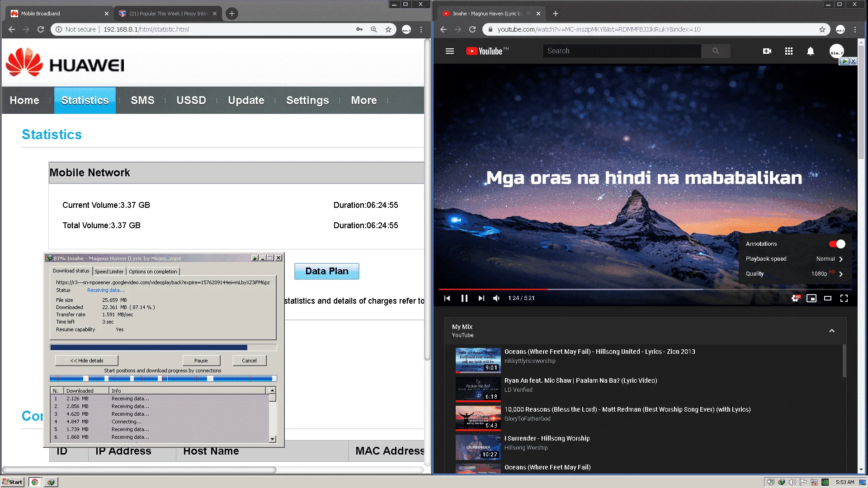Toggle the Annotations switch off
The image size is (868, 488).
(837, 244)
